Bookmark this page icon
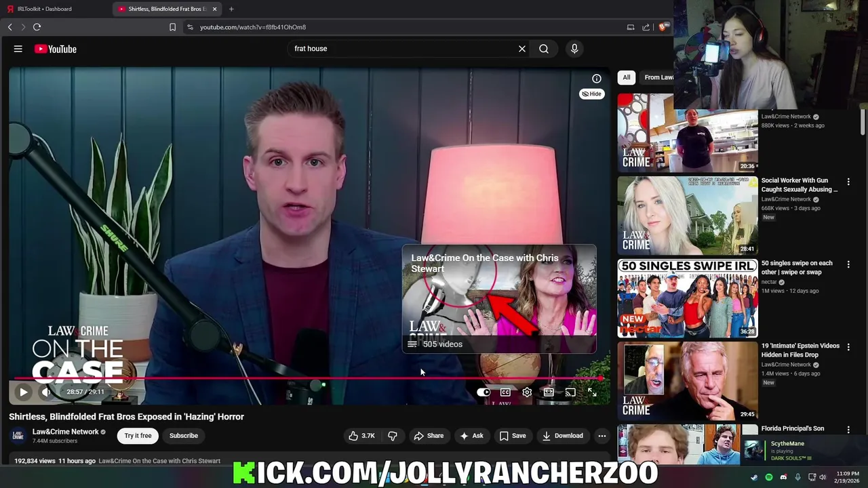868x488 pixels. pyautogui.click(x=172, y=27)
